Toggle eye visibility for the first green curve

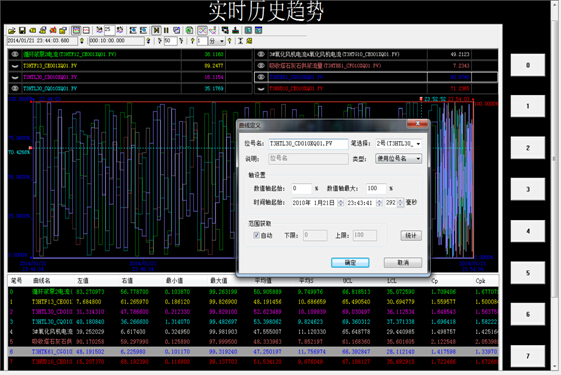(x=15, y=54)
